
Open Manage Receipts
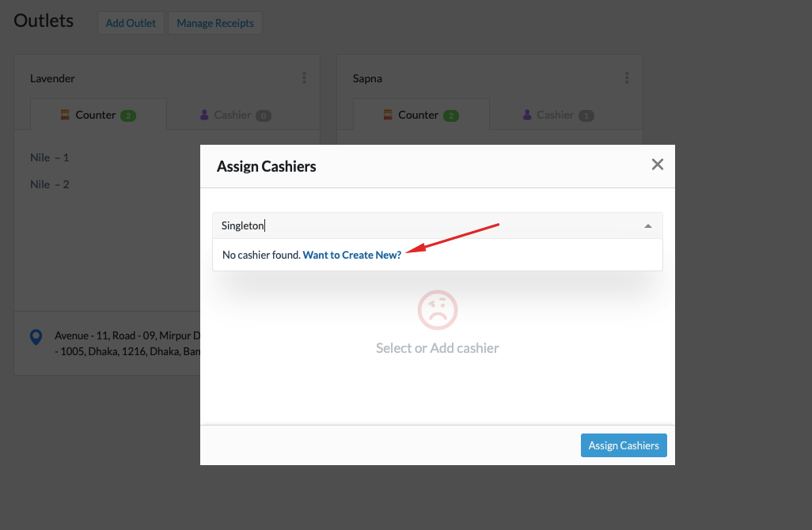point(214,23)
